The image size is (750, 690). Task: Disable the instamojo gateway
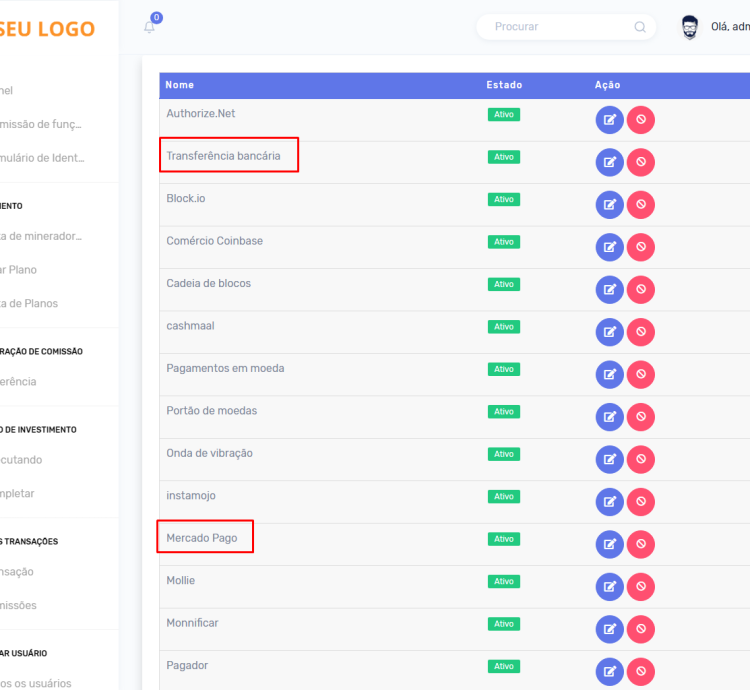click(x=640, y=502)
